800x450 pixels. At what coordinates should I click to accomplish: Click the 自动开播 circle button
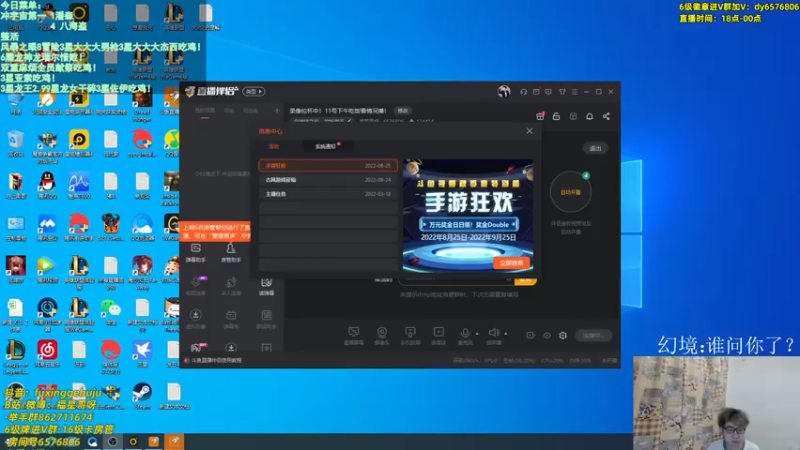[570, 192]
